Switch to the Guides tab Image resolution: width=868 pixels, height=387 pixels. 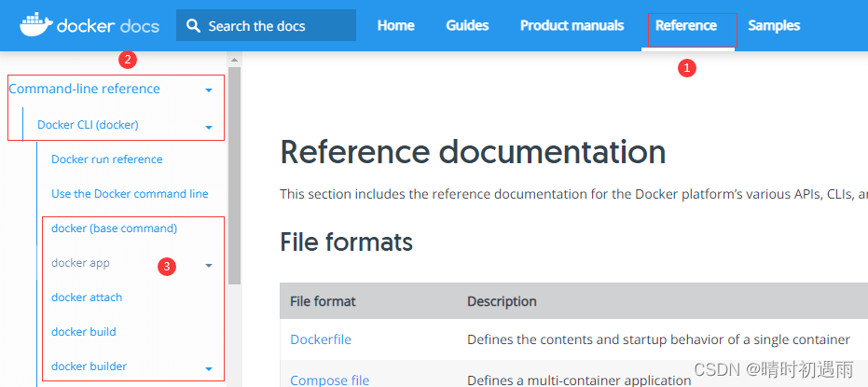[x=467, y=25]
